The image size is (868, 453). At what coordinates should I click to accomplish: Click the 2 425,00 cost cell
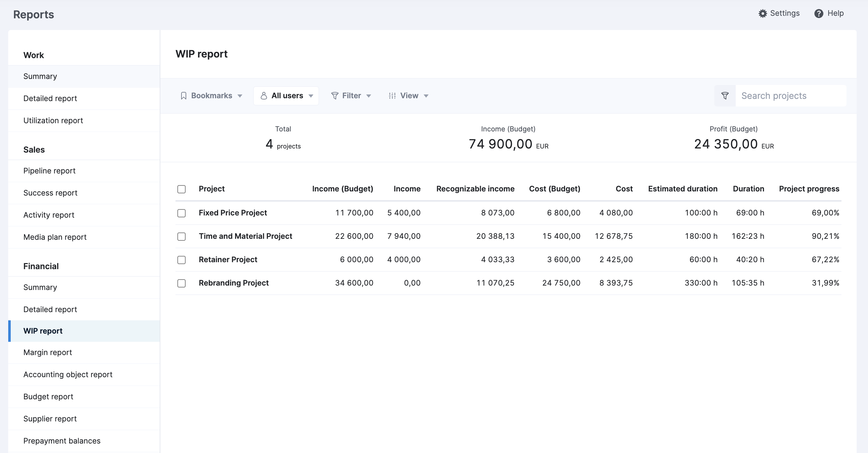(616, 260)
